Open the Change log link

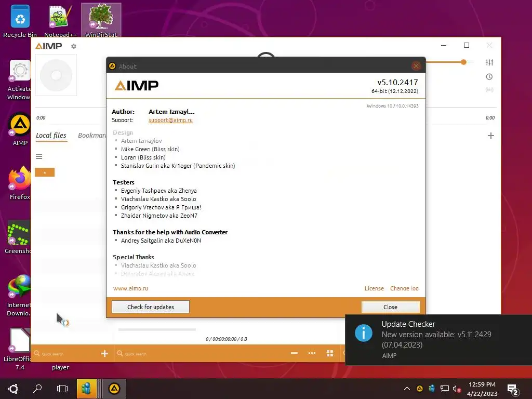click(404, 288)
